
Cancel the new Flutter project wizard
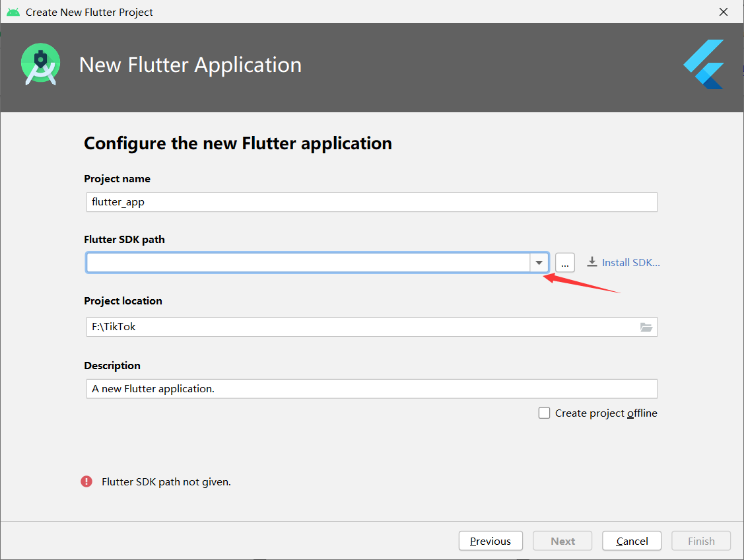pyautogui.click(x=632, y=541)
